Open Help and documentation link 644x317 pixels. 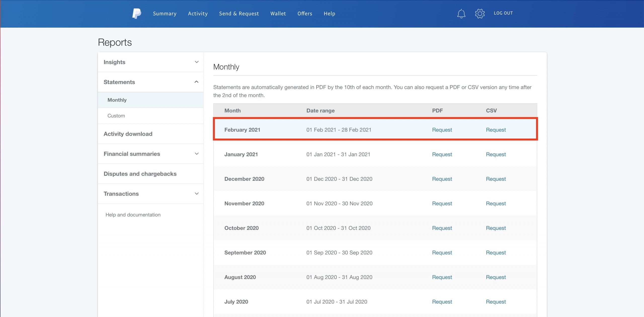point(133,215)
